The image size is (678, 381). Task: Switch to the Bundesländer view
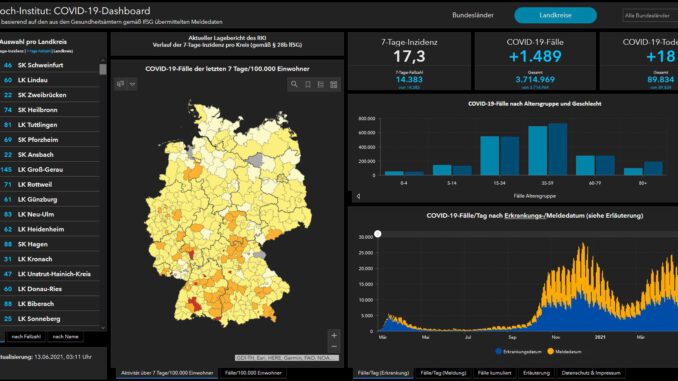point(473,15)
